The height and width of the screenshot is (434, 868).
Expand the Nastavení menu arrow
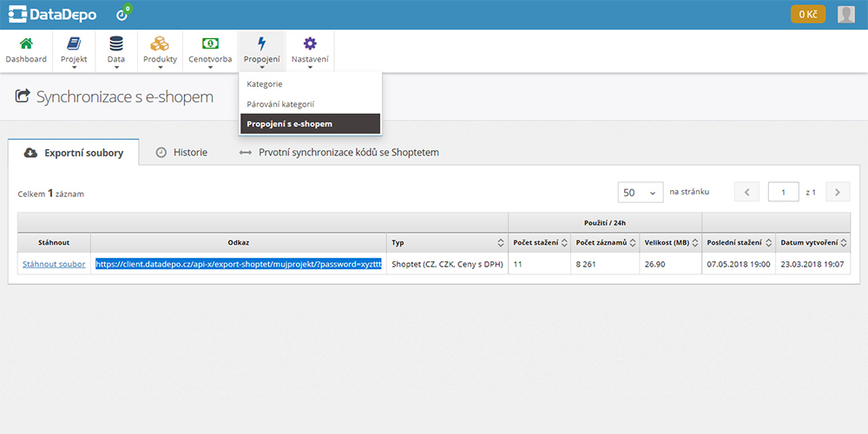tap(310, 68)
